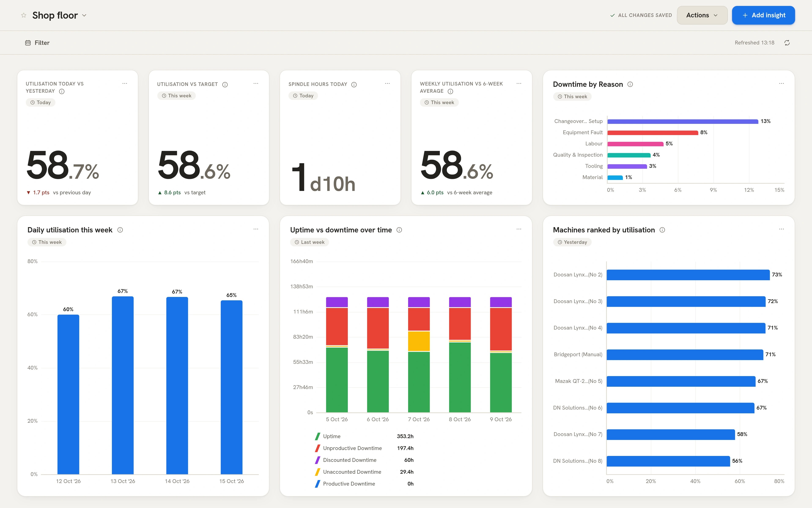
Task: Show info icon for Downtime by Reason
Action: click(x=630, y=84)
